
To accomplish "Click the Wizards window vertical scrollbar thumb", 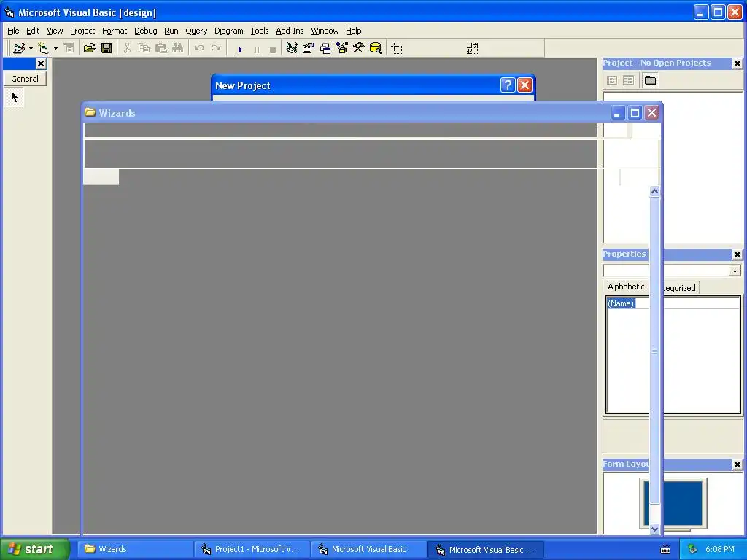I will 654,351.
